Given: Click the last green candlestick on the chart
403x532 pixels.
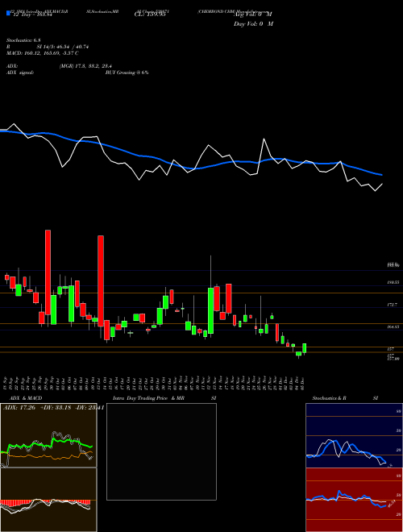Looking at the screenshot, I should coord(305,348).
